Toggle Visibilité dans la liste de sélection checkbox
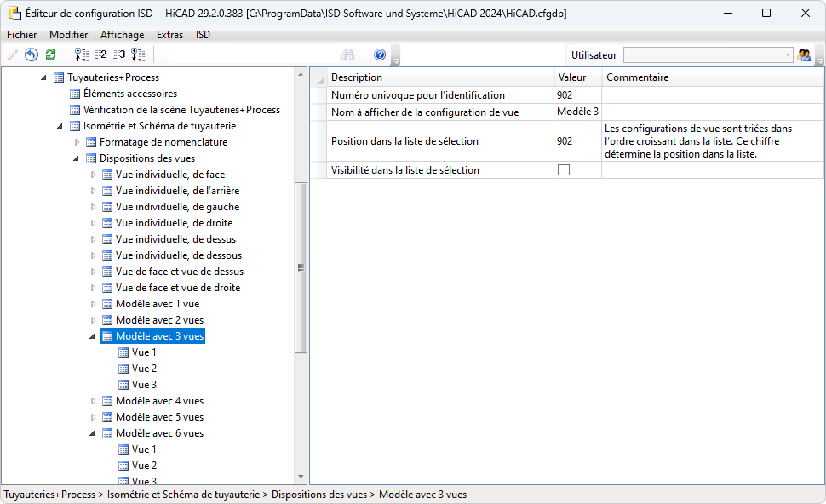The width and height of the screenshot is (826, 504). (564, 170)
